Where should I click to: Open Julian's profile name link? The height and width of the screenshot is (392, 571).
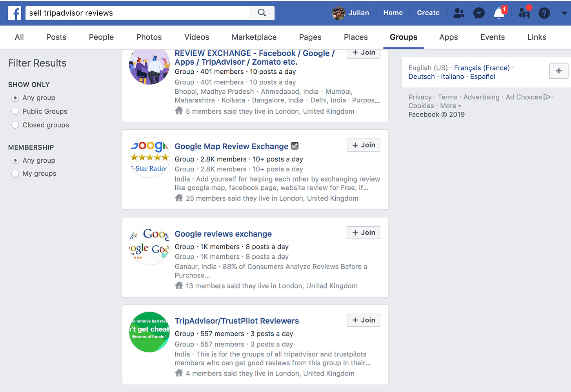pyautogui.click(x=359, y=13)
